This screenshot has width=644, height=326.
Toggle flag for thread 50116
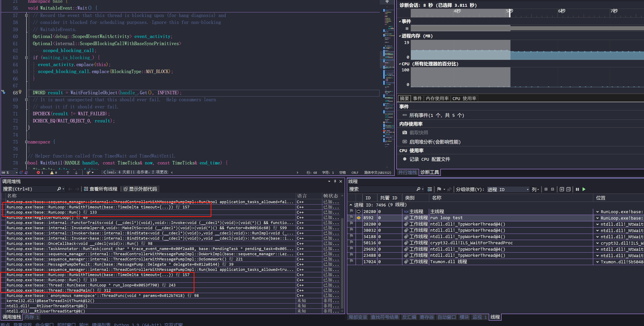351,243
